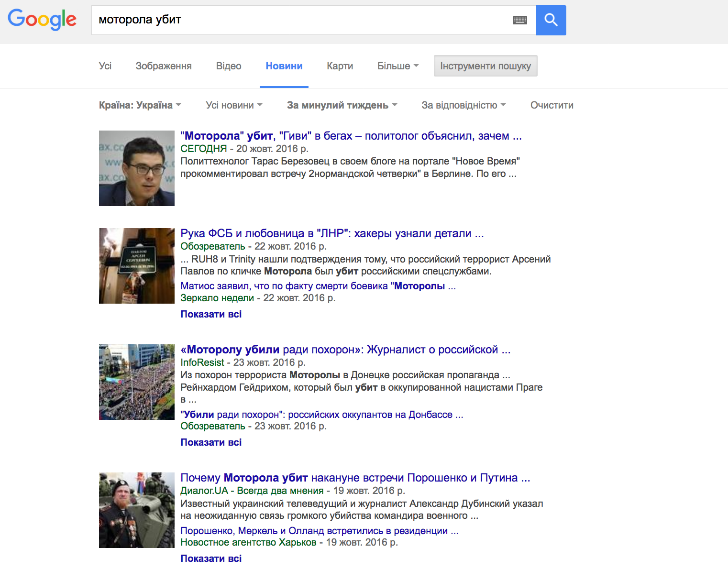The image size is (728, 570).
Task: Click source text 'СЕГОДНЯ'
Action: [x=204, y=149]
